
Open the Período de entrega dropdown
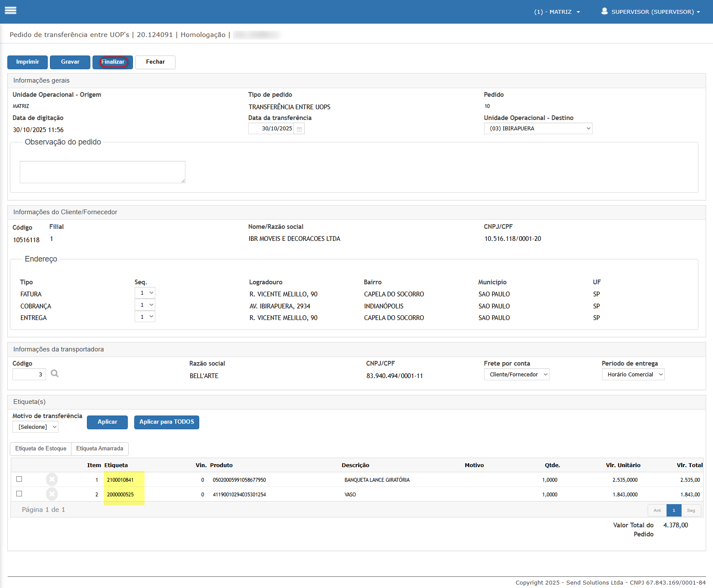(633, 375)
